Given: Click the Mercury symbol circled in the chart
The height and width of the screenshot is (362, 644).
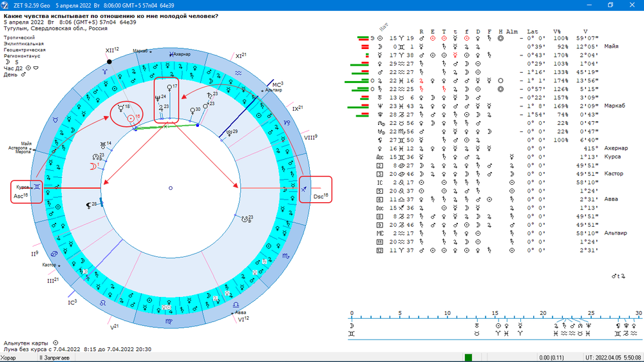Looking at the screenshot, I should (121, 108).
